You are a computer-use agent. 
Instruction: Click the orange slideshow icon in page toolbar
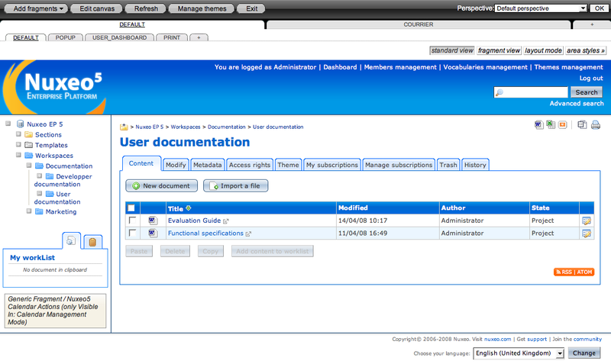click(562, 125)
